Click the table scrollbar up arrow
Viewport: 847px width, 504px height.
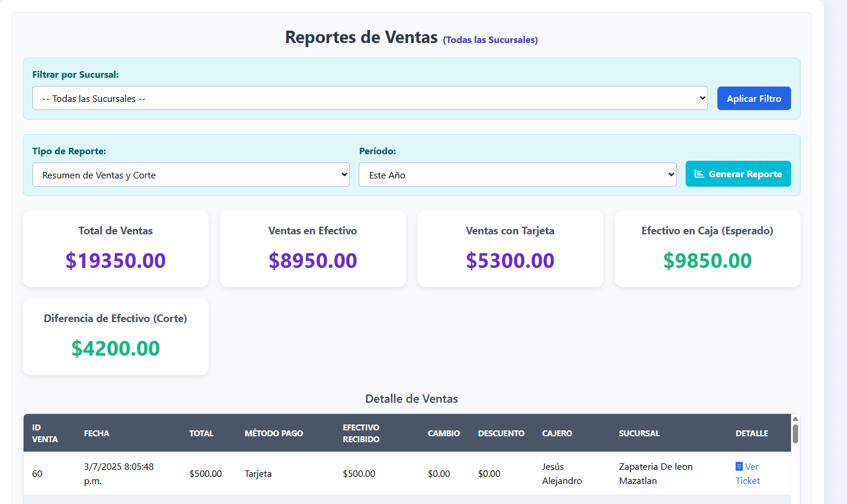(x=795, y=419)
